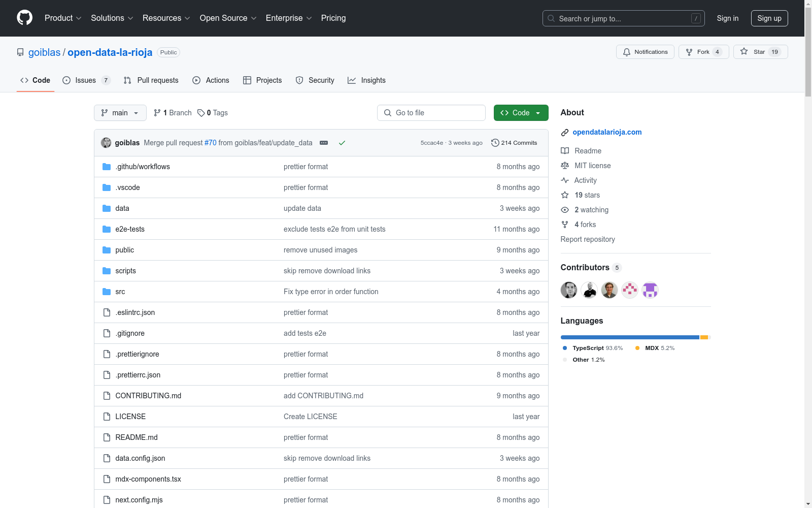812x508 pixels.
Task: Open 214 Commits history
Action: click(514, 143)
